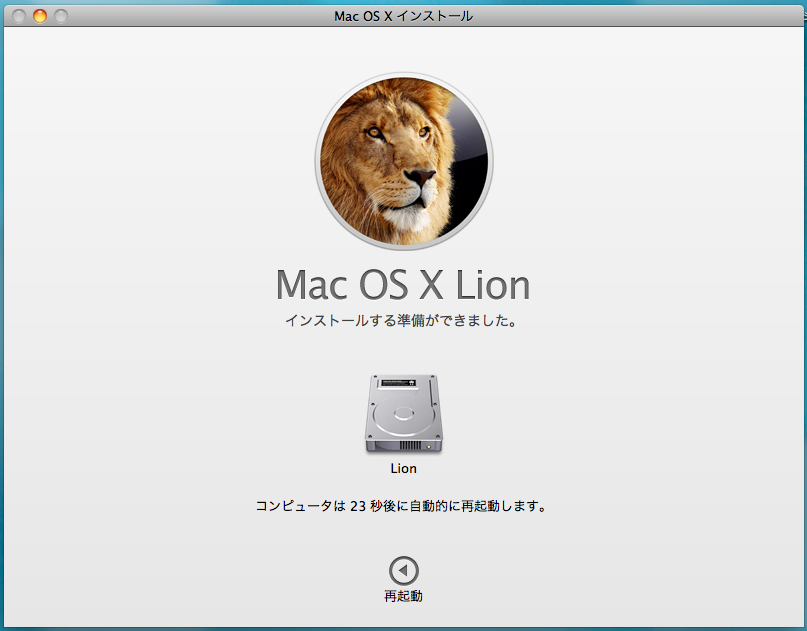Click the window title Mac OS X インストール

click(x=403, y=16)
